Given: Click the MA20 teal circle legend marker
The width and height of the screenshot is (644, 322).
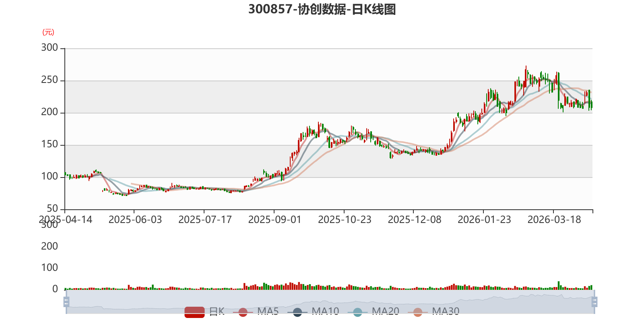Looking at the screenshot, I should (x=357, y=312).
